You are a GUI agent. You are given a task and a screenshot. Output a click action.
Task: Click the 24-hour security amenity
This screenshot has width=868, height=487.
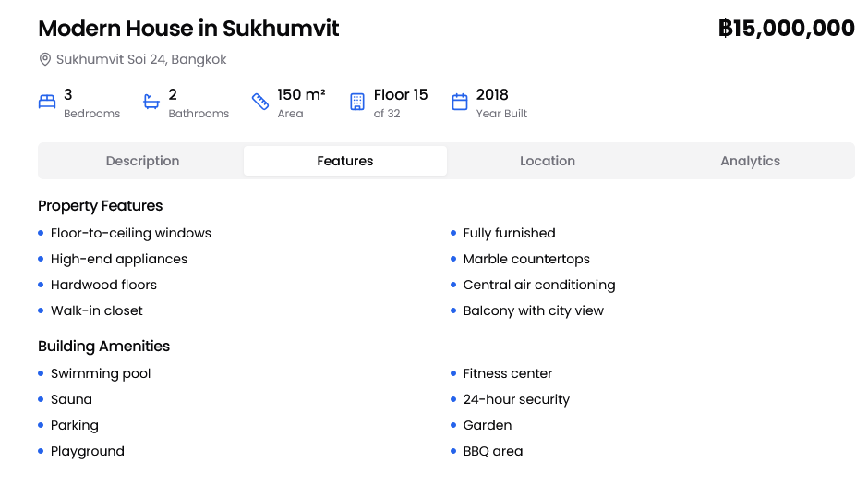(x=516, y=400)
